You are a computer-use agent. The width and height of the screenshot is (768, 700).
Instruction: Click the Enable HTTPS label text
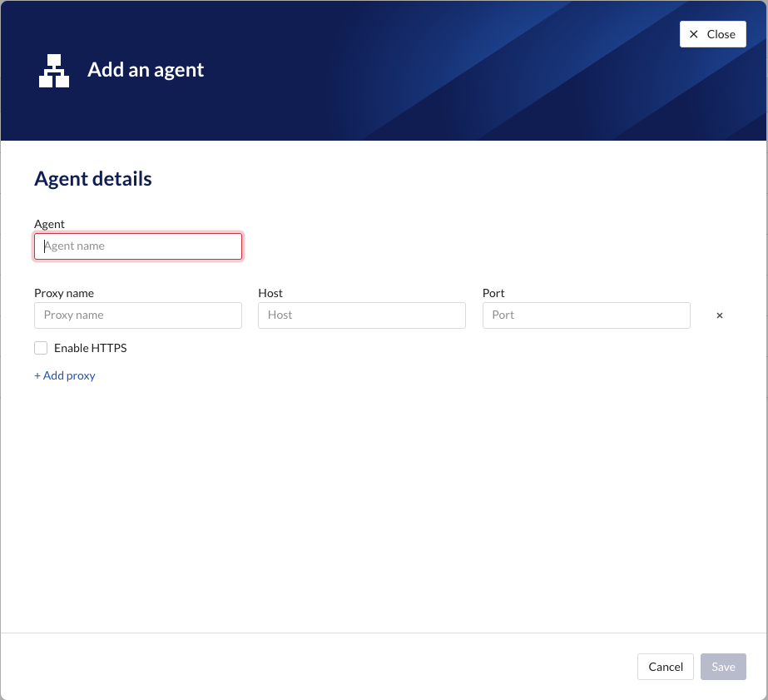click(90, 347)
